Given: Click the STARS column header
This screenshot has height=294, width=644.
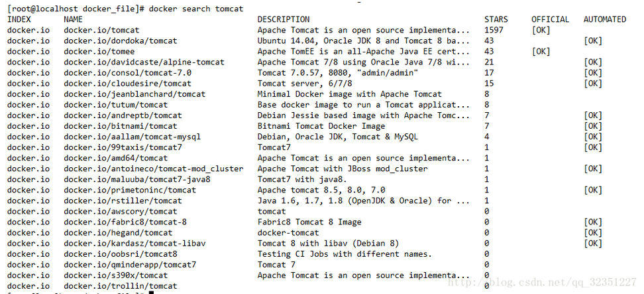Looking at the screenshot, I should pyautogui.click(x=496, y=19).
